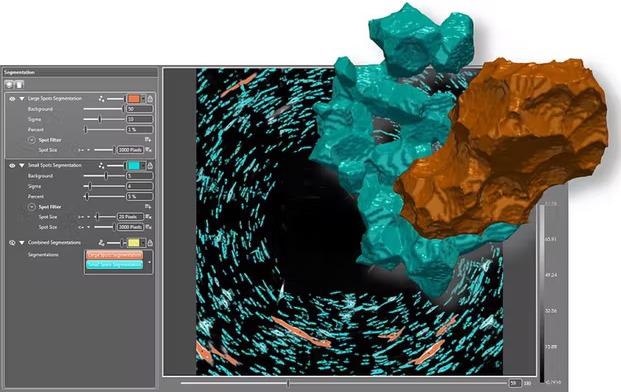Click the Segmentation panel header
This screenshot has width=621, height=392.
pyautogui.click(x=80, y=72)
